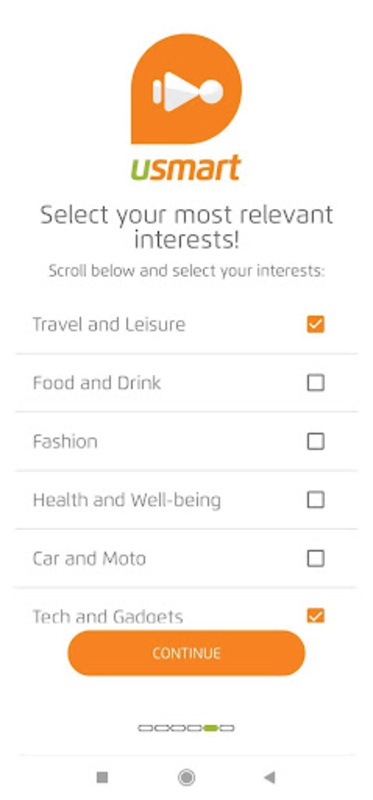Image resolution: width=373 pixels, height=800 pixels.
Task: Click the last page indicator dot
Action: [x=227, y=728]
